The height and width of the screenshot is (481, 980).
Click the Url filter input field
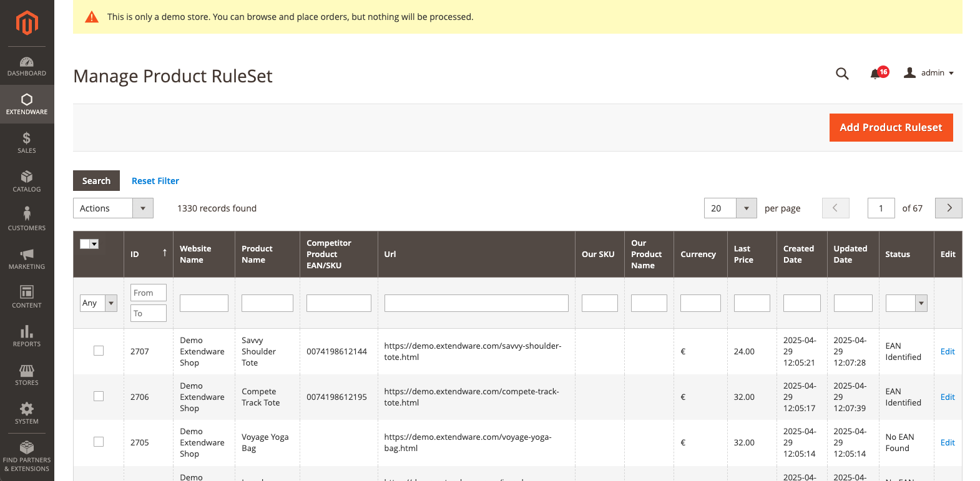pos(476,303)
